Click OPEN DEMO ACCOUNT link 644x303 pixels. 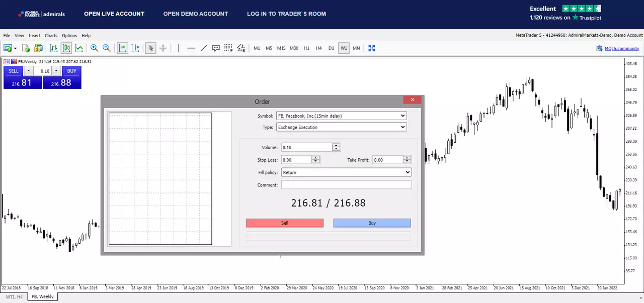coord(196,14)
